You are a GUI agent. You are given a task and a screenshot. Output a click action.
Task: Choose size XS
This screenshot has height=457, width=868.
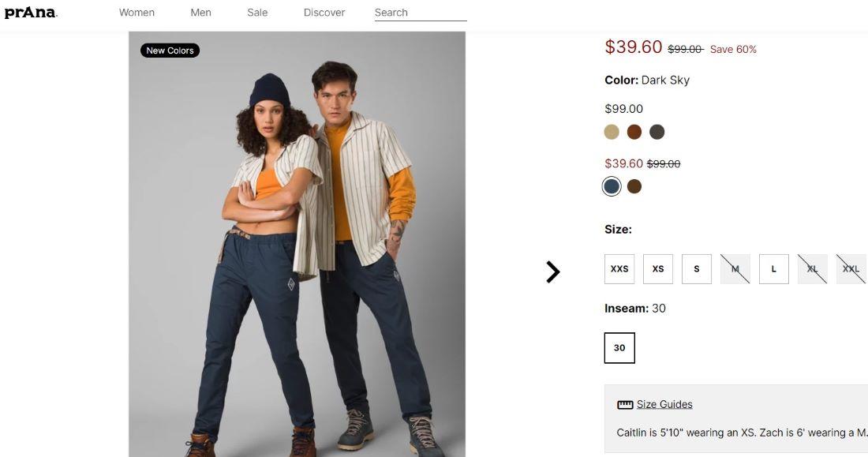pos(658,269)
